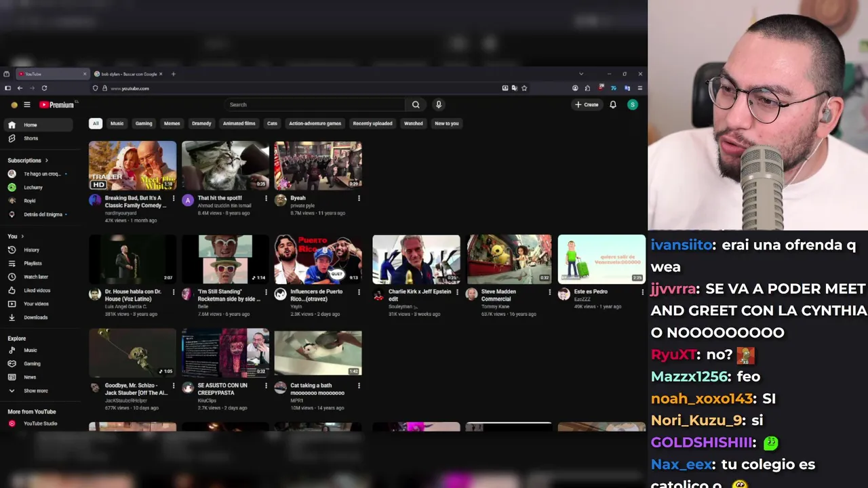The height and width of the screenshot is (488, 868).
Task: Open the list all tabs dropdown arrow
Action: (580, 74)
